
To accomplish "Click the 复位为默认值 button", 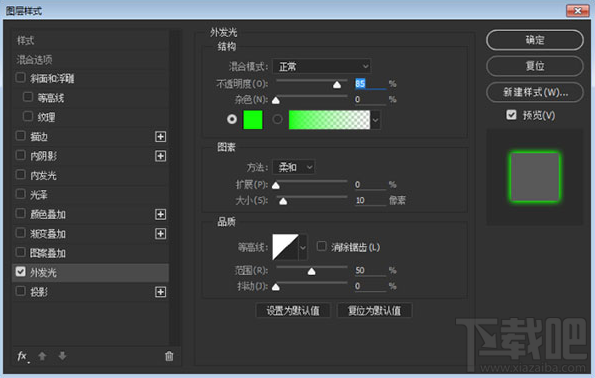I will (375, 310).
